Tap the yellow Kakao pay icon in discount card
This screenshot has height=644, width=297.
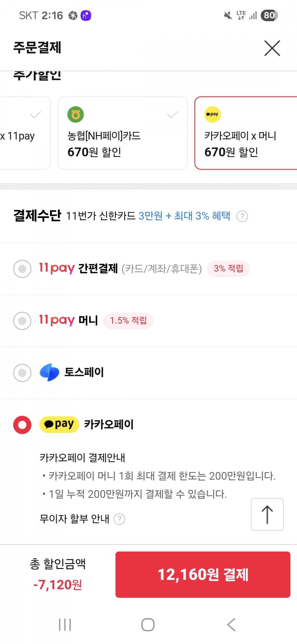(x=212, y=114)
